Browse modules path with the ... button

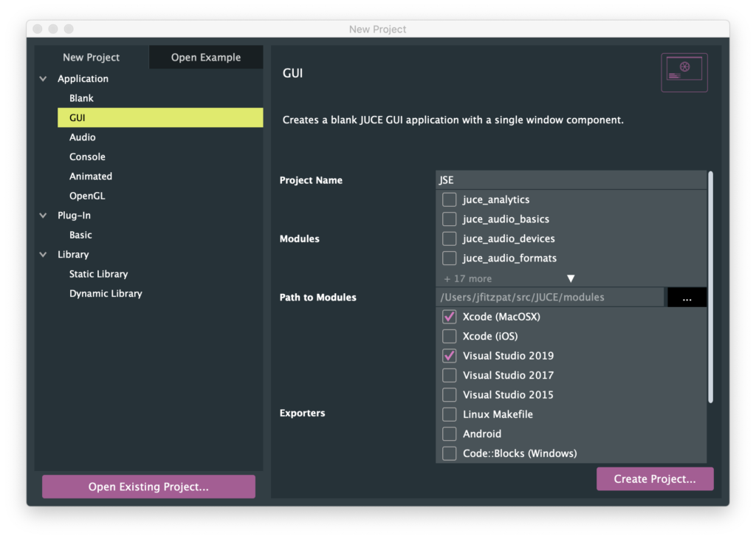click(x=687, y=298)
